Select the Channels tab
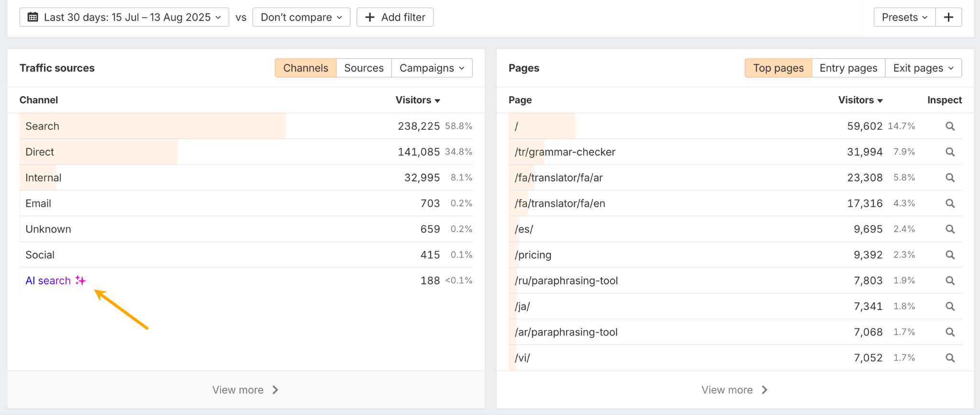Image resolution: width=980 pixels, height=415 pixels. tap(305, 68)
